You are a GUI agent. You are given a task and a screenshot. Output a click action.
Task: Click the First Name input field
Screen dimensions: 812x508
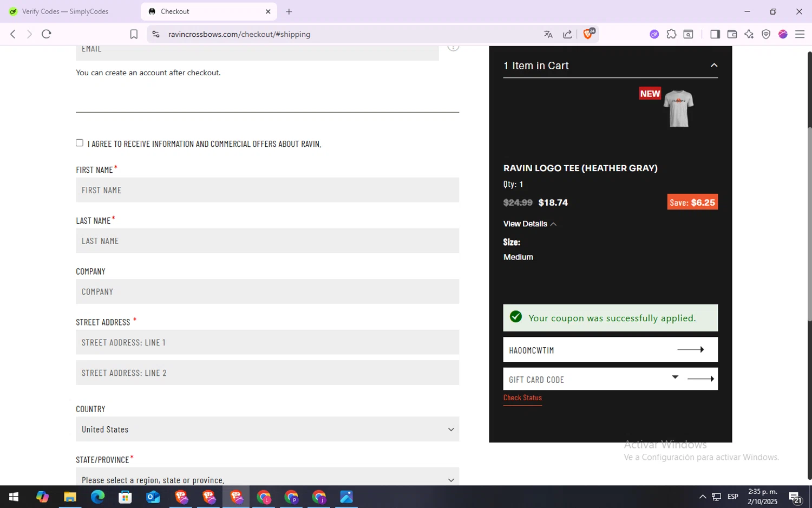point(267,190)
